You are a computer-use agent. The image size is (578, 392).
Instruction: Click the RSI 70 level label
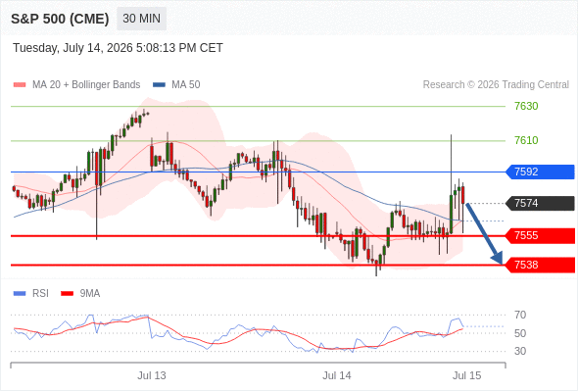[x=520, y=315]
